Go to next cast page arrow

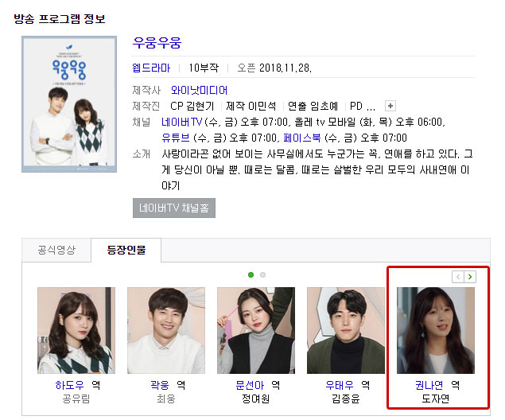coord(470,277)
